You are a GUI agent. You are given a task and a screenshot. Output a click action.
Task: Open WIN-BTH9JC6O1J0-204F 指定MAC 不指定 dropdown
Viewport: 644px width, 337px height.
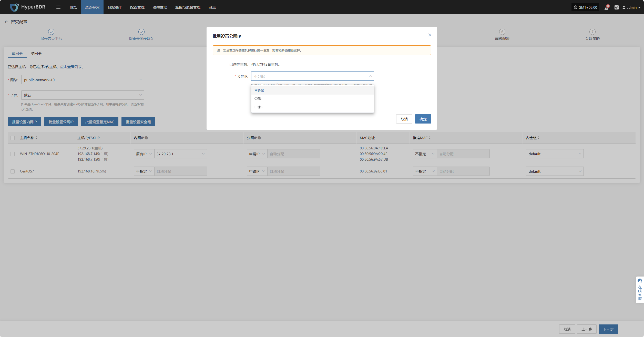click(x=425, y=154)
